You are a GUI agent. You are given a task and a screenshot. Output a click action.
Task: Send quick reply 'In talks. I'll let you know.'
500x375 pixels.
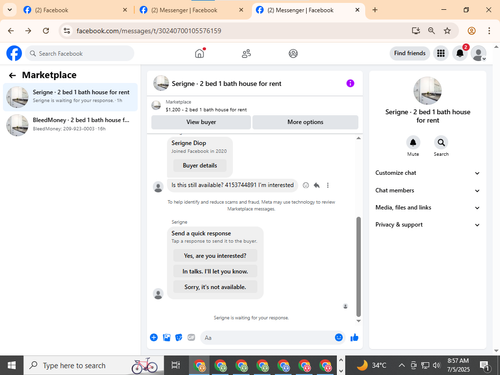click(x=215, y=271)
